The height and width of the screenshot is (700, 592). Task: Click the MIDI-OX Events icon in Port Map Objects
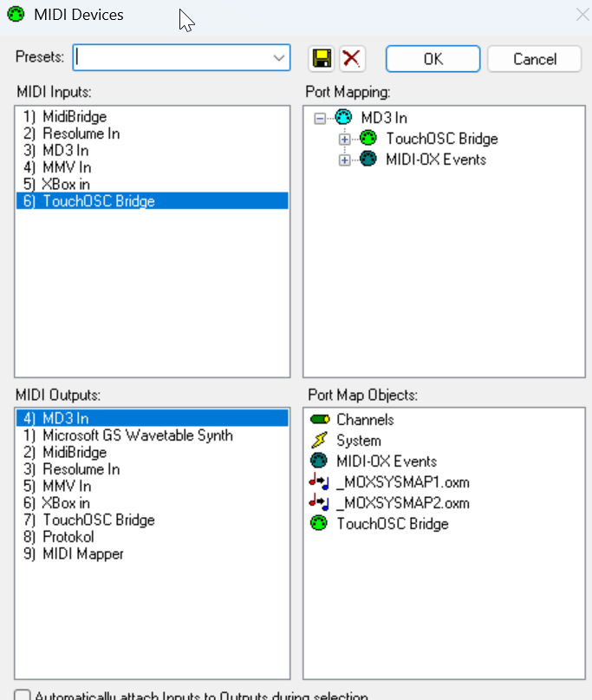pyautogui.click(x=319, y=461)
